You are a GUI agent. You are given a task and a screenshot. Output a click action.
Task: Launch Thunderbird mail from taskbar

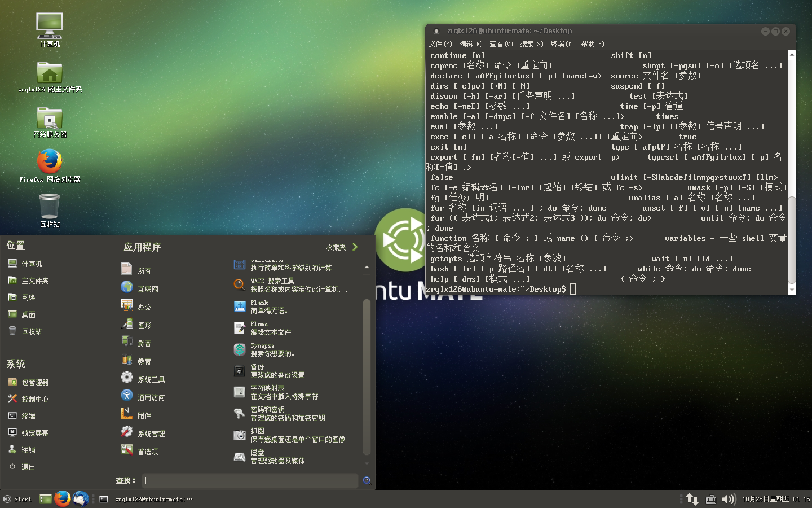tap(81, 499)
